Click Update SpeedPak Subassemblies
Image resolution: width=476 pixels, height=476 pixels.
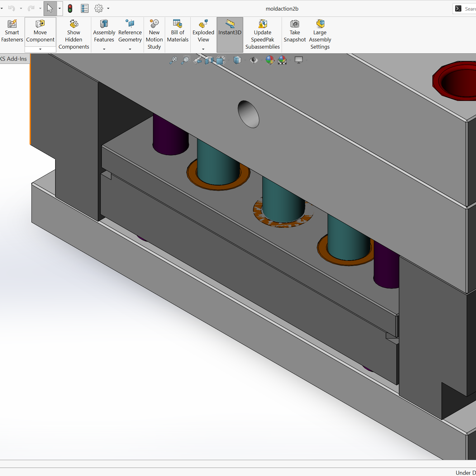coord(263,35)
